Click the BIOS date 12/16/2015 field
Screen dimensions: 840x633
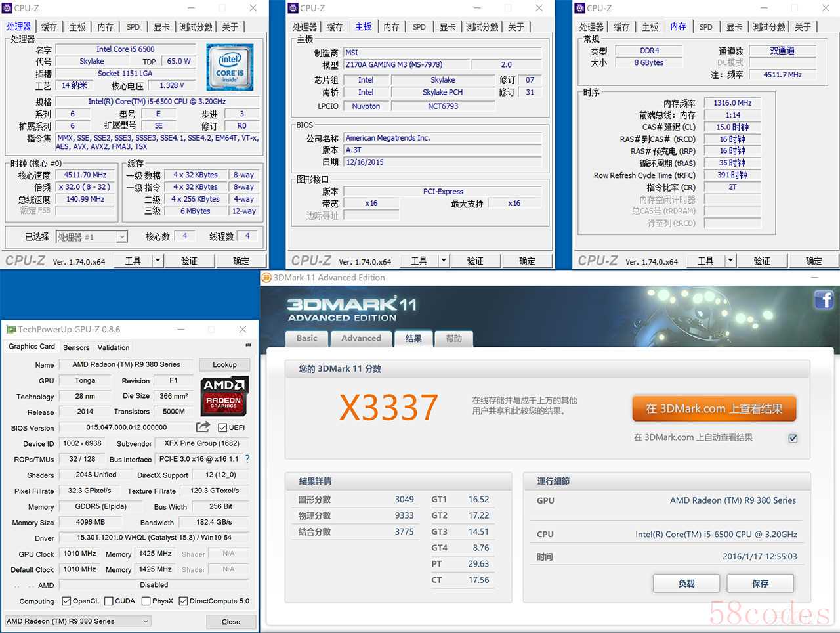[x=444, y=162]
